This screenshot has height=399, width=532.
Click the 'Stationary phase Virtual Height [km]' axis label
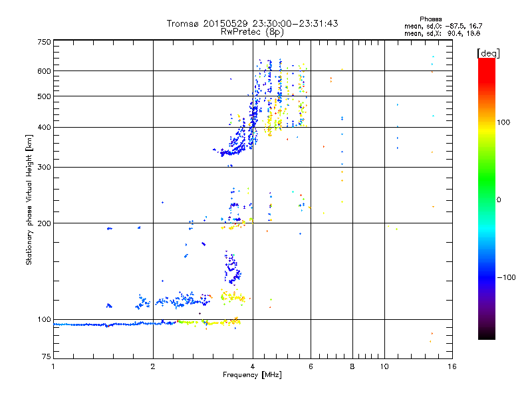29,199
